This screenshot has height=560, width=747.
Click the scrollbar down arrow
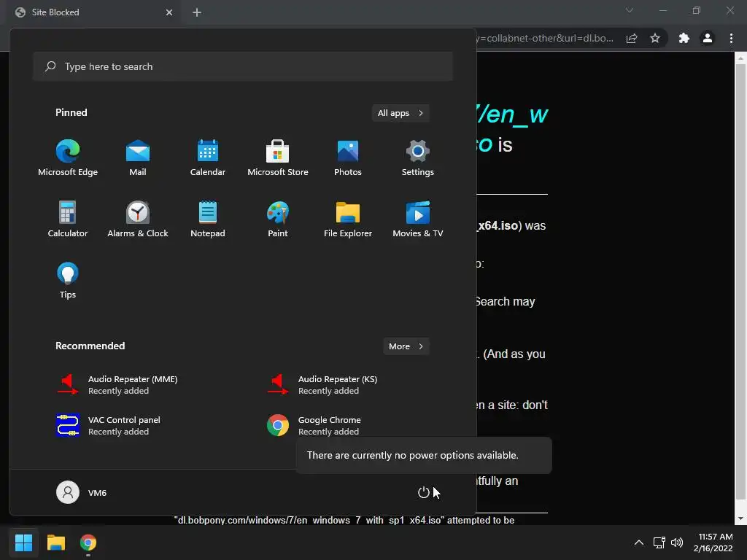(x=740, y=518)
